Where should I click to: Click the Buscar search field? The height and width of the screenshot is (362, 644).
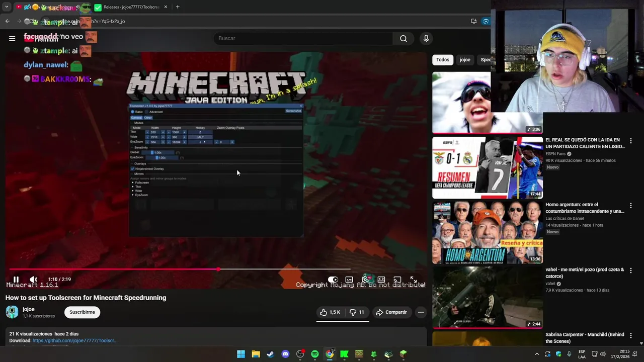[x=303, y=38]
